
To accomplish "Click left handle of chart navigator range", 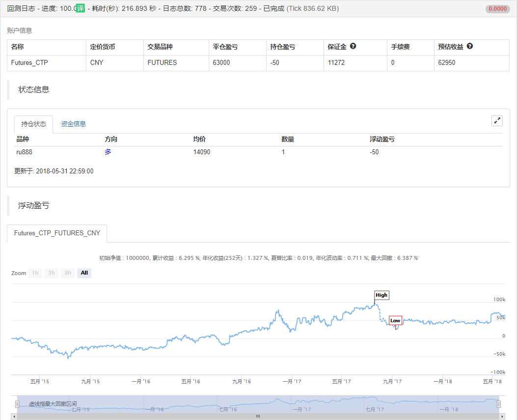I will click(17, 404).
